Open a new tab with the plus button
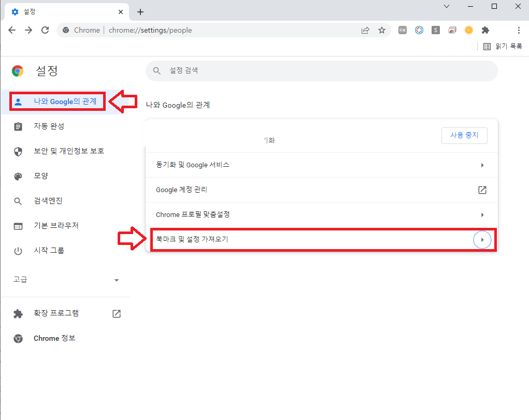Viewport: 529px width, 420px height. pyautogui.click(x=140, y=12)
